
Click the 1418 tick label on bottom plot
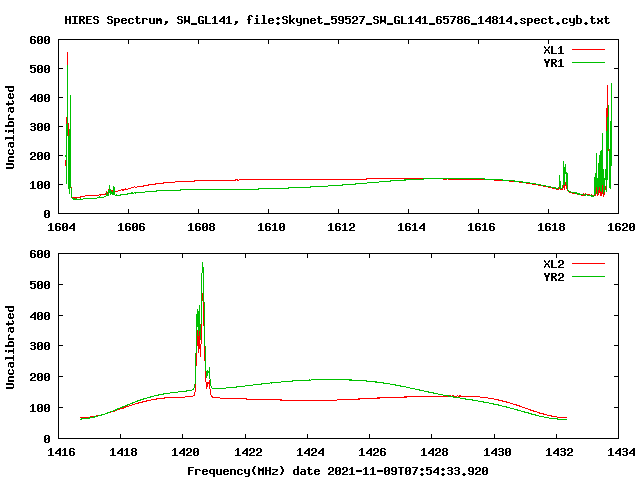(123, 452)
